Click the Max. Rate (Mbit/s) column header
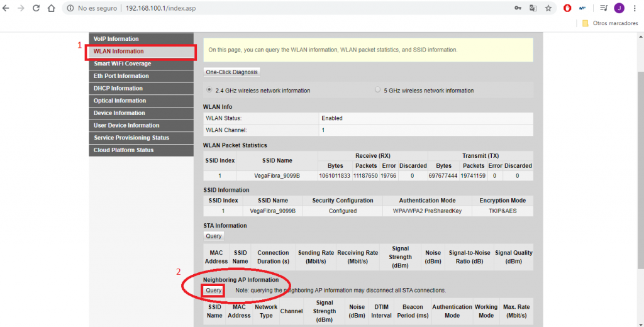The height and width of the screenshot is (327, 644). click(x=517, y=311)
